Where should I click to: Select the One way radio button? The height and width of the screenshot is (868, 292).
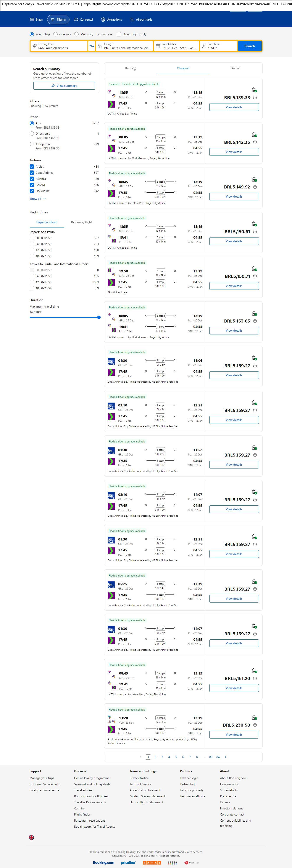pos(55,34)
